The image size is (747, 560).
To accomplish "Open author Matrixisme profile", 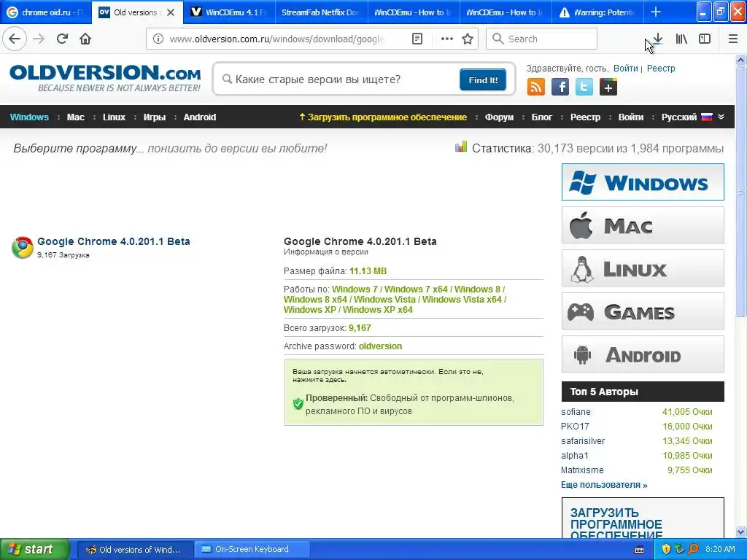I will click(582, 470).
